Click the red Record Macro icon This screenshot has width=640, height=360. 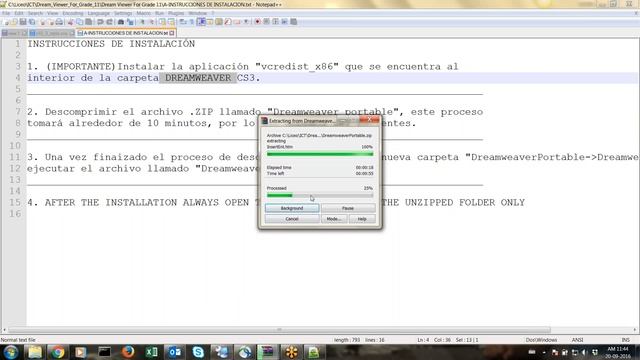click(258, 22)
